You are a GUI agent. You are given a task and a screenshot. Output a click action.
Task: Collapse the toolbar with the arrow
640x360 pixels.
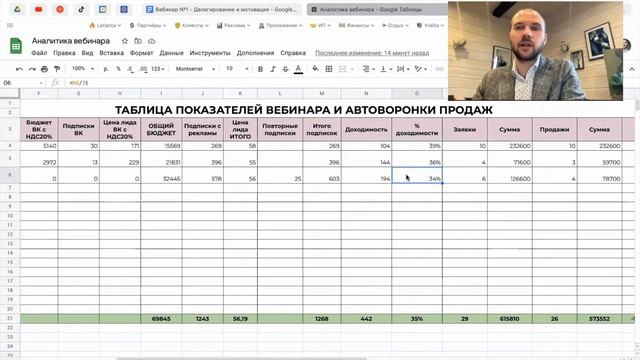[632, 69]
